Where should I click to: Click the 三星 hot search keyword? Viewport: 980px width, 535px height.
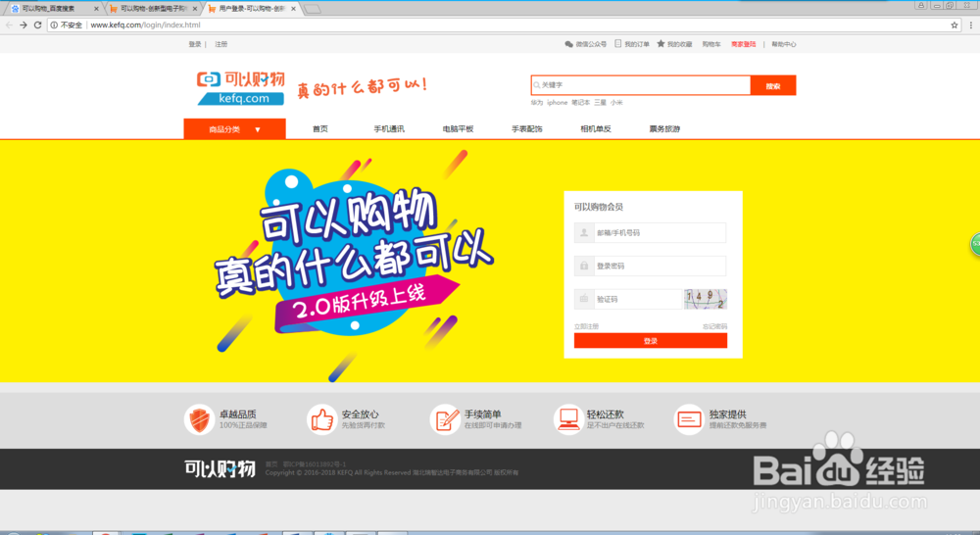click(600, 103)
